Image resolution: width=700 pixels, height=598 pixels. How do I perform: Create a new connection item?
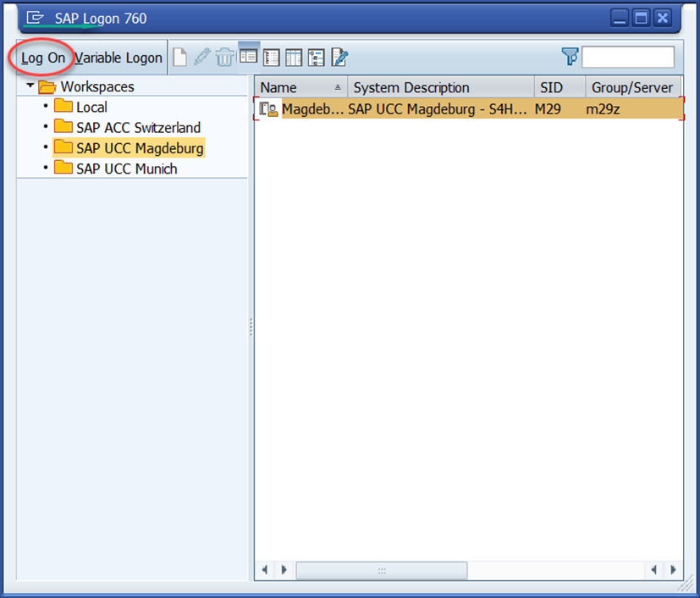pyautogui.click(x=180, y=57)
